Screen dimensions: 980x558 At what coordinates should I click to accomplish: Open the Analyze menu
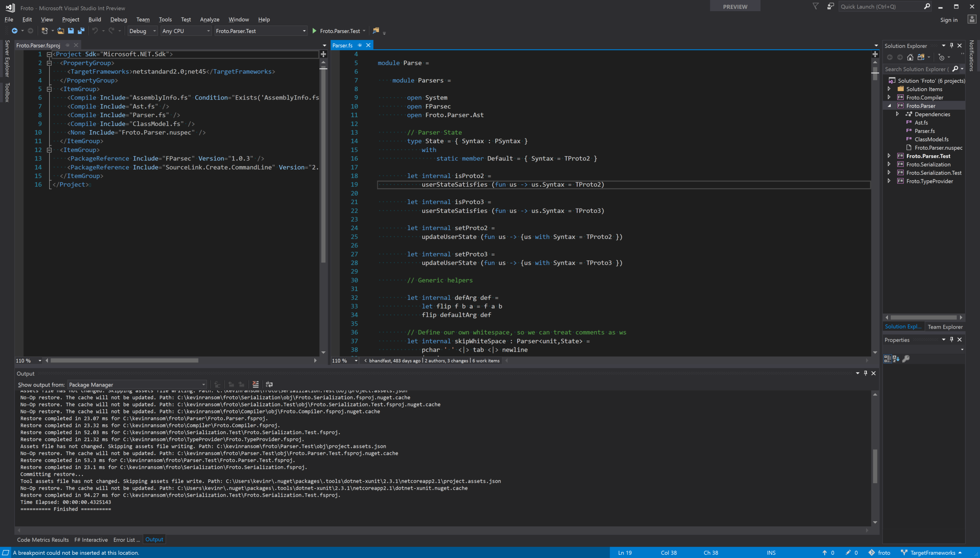point(209,20)
